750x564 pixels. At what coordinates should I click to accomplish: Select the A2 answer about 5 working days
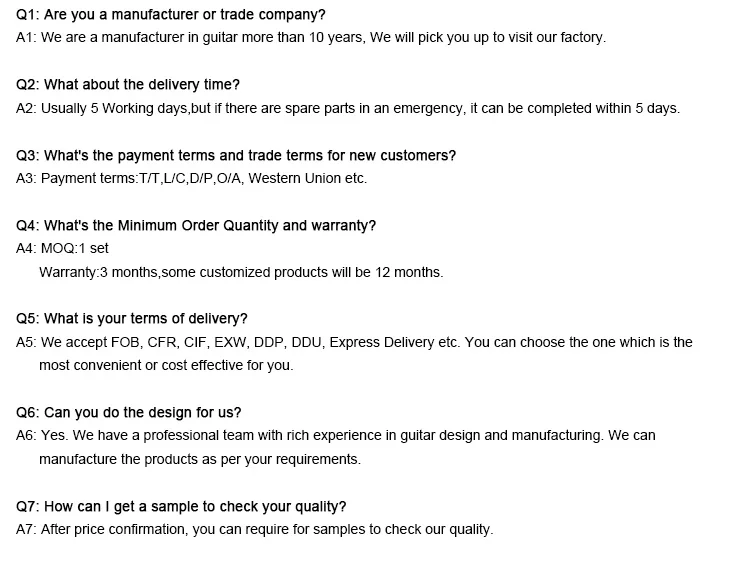(x=348, y=108)
